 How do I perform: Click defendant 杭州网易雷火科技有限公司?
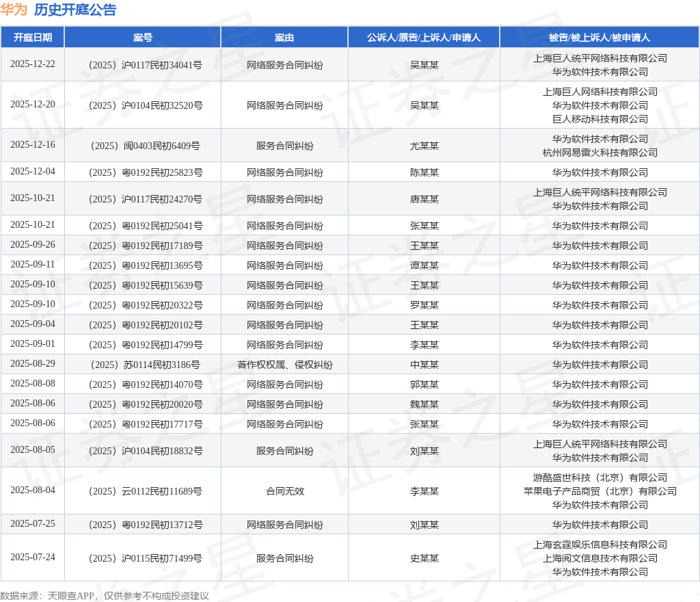pos(600,153)
